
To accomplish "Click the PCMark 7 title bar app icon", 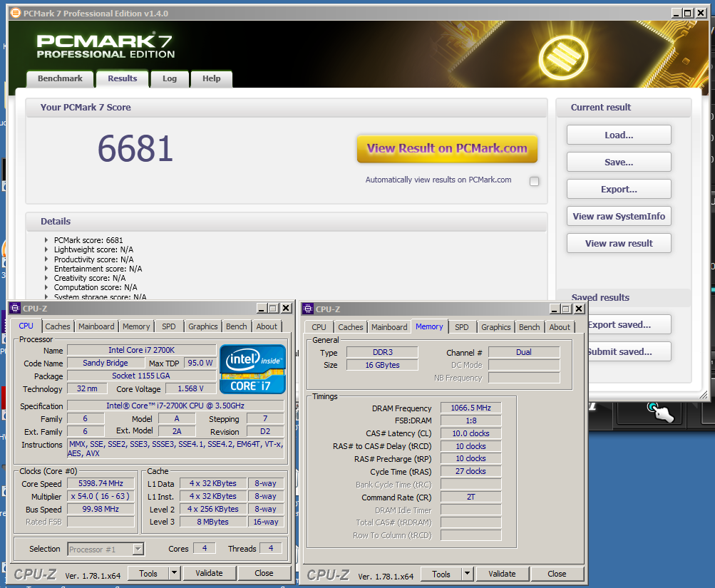I will click(x=15, y=13).
